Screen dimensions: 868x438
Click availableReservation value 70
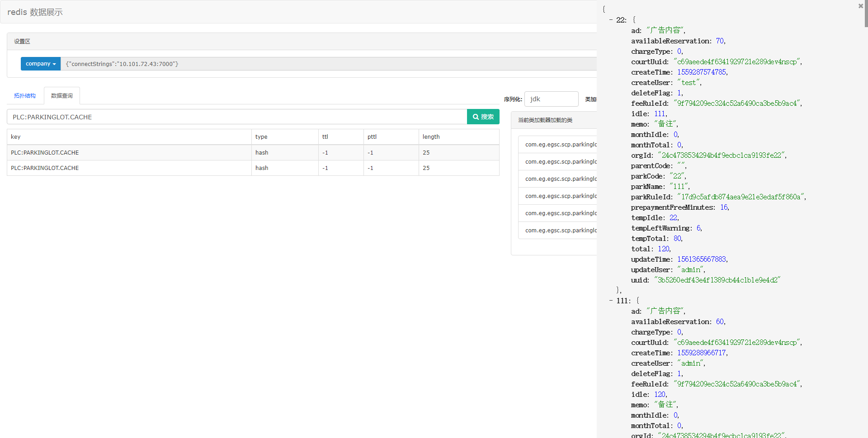pos(720,41)
